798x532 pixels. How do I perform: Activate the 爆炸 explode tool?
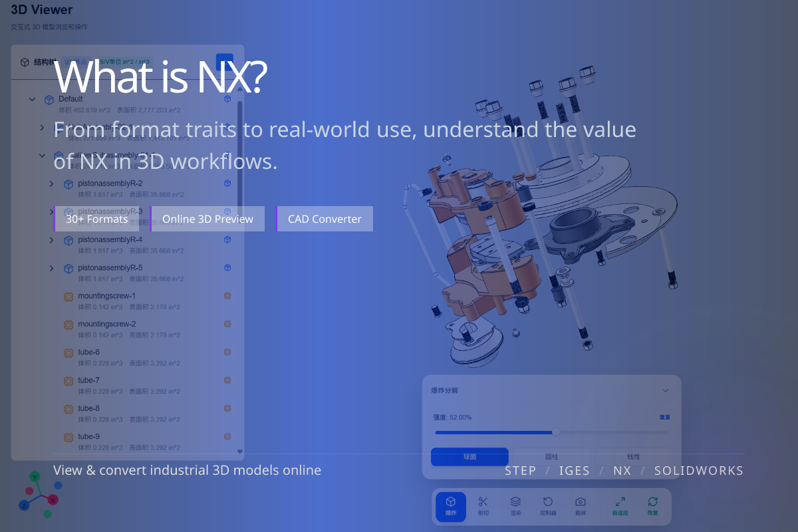pyautogui.click(x=451, y=506)
